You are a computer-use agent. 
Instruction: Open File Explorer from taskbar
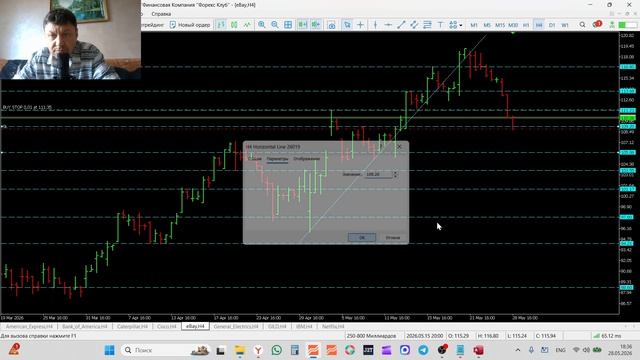coord(240,350)
